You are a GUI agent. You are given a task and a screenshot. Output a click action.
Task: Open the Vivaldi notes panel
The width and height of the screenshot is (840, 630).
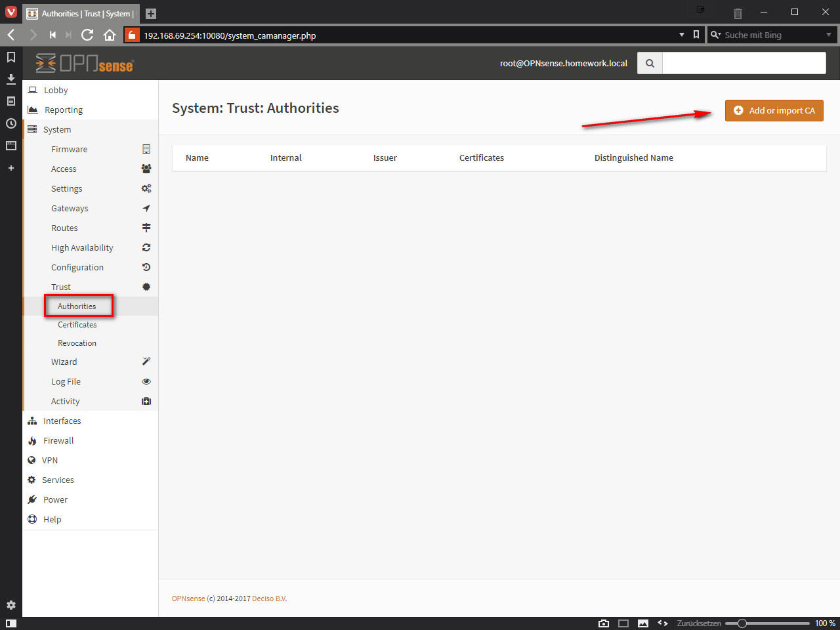(x=11, y=101)
